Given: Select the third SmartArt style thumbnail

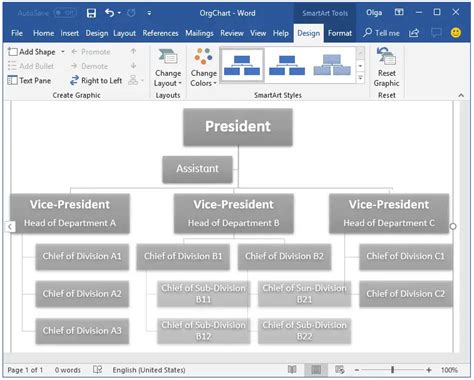Looking at the screenshot, I should [332, 65].
